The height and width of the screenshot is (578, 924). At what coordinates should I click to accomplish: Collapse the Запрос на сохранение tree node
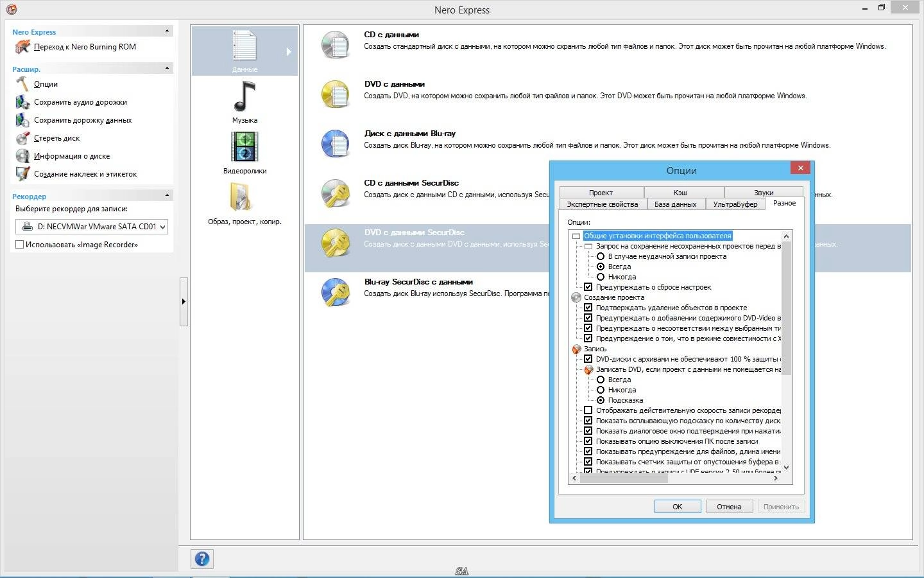pos(588,246)
